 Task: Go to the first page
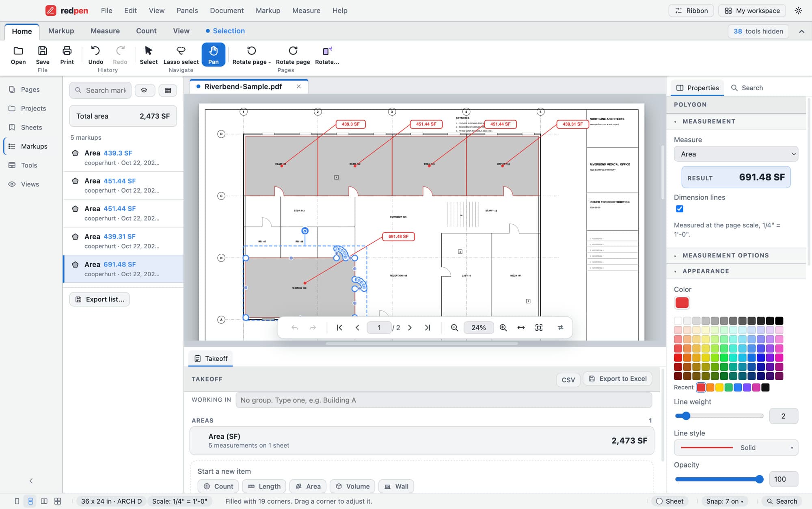click(340, 327)
